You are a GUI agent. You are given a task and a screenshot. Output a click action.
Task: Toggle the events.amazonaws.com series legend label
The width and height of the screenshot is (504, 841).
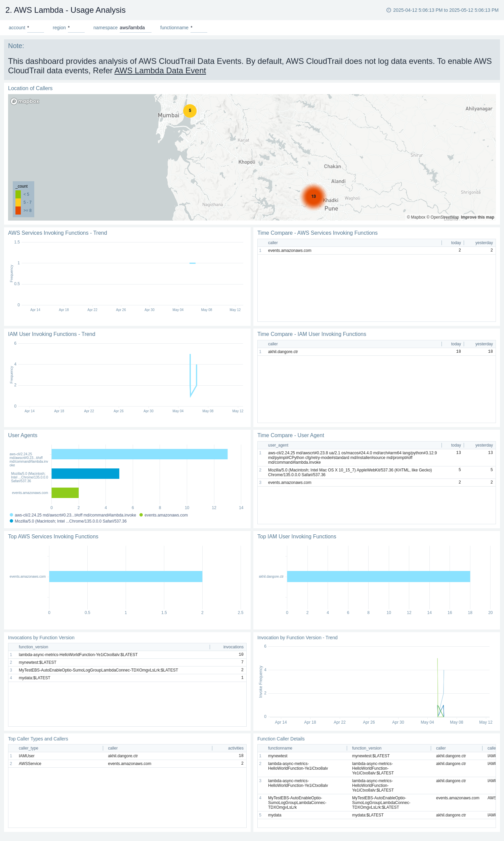166,515
